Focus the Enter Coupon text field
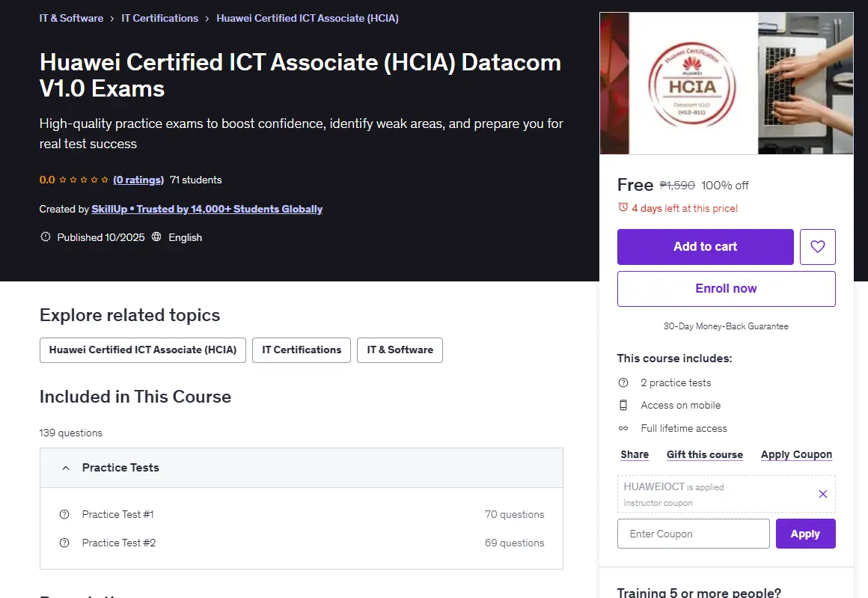Viewport: 868px width, 598px height. tap(694, 534)
